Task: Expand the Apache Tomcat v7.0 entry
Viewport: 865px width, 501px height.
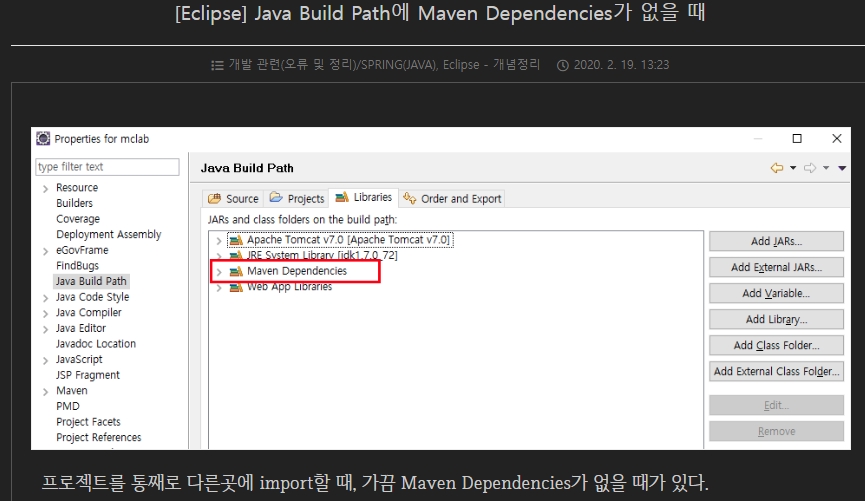Action: tap(218, 241)
